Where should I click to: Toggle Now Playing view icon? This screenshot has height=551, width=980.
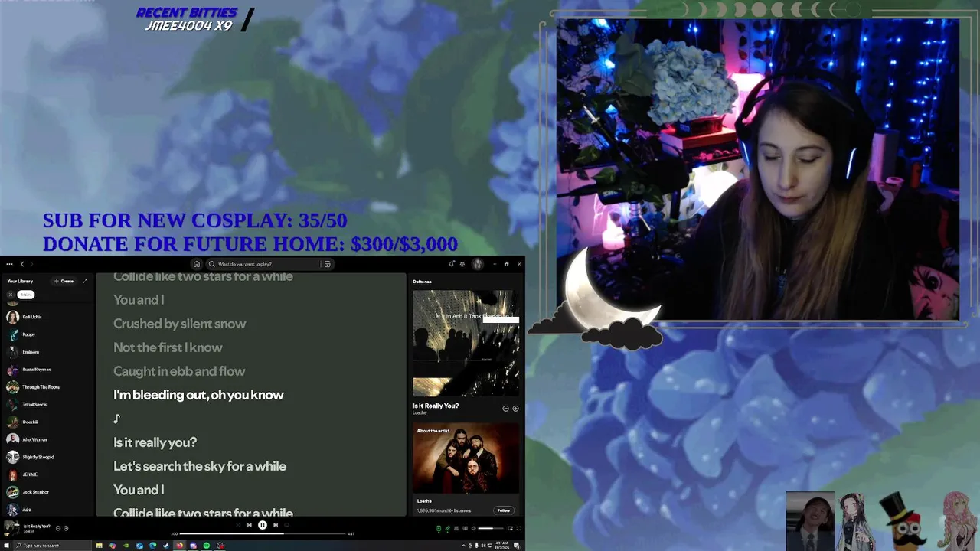tap(439, 528)
